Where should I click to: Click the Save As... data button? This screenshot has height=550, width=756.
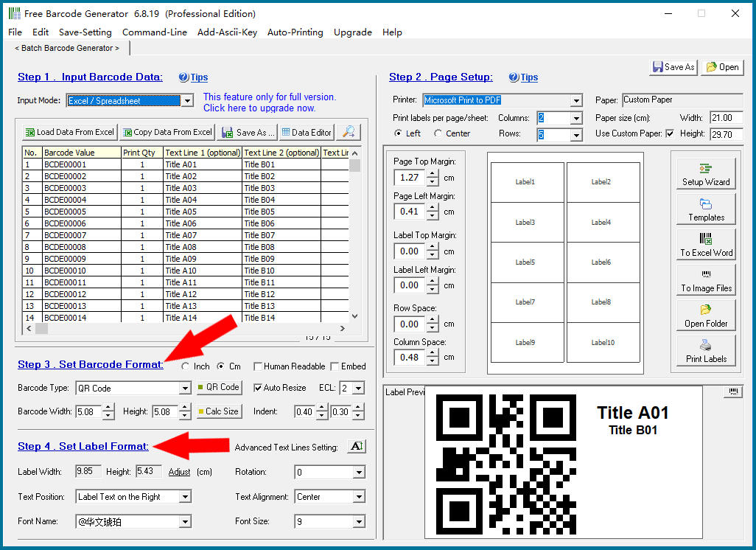point(248,132)
